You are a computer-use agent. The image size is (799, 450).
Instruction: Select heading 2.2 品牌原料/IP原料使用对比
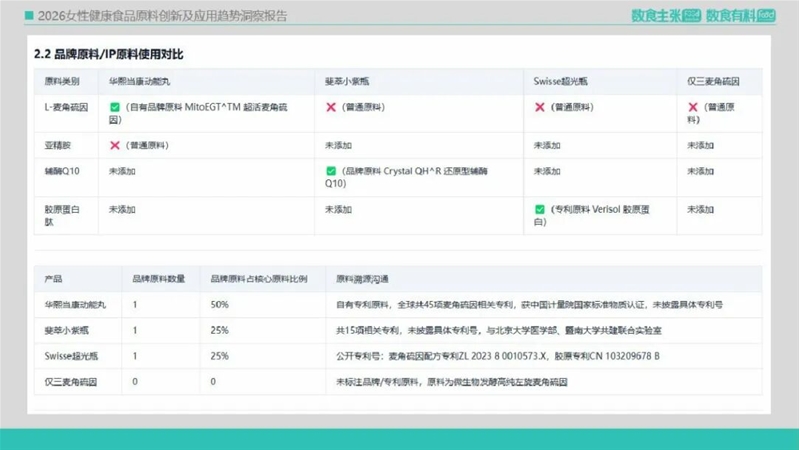pos(109,54)
